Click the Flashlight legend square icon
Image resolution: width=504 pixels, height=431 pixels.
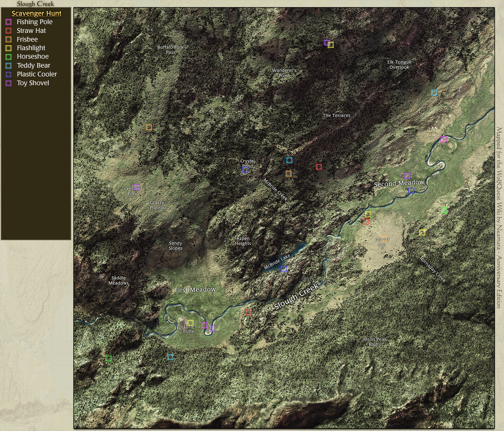pyautogui.click(x=8, y=48)
